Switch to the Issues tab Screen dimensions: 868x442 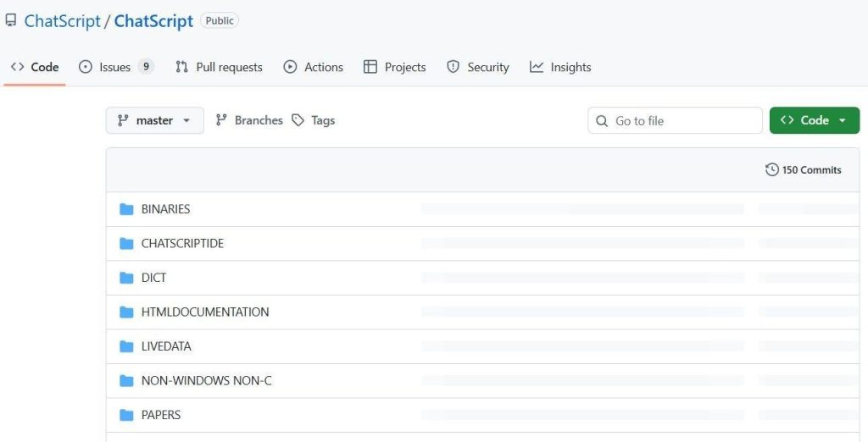(x=115, y=67)
